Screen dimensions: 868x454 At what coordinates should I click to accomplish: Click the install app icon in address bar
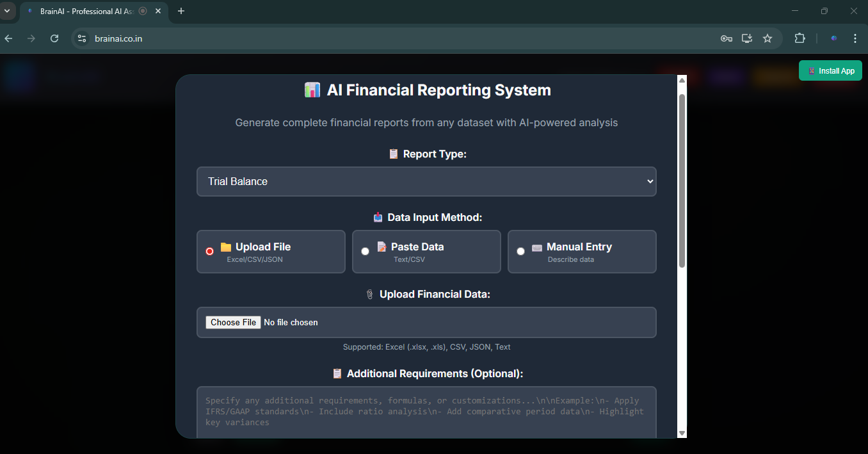click(746, 38)
